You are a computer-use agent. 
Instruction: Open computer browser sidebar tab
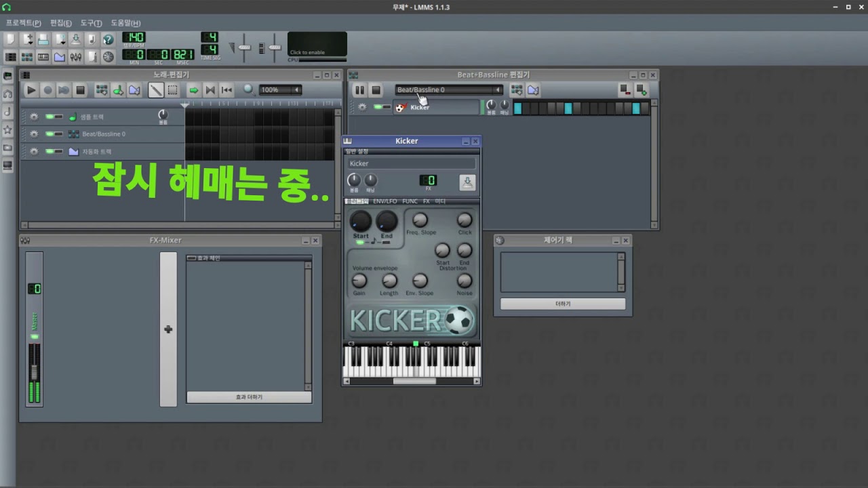point(8,165)
